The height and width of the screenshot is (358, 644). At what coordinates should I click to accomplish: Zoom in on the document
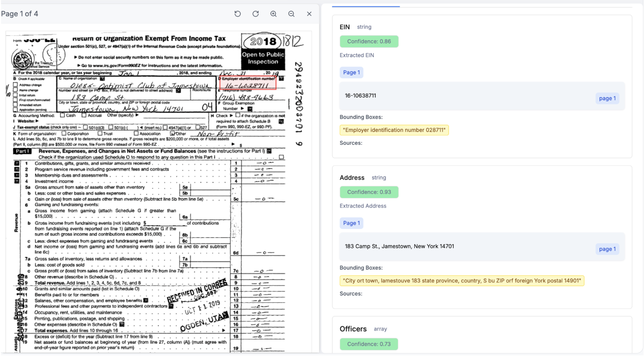point(273,14)
